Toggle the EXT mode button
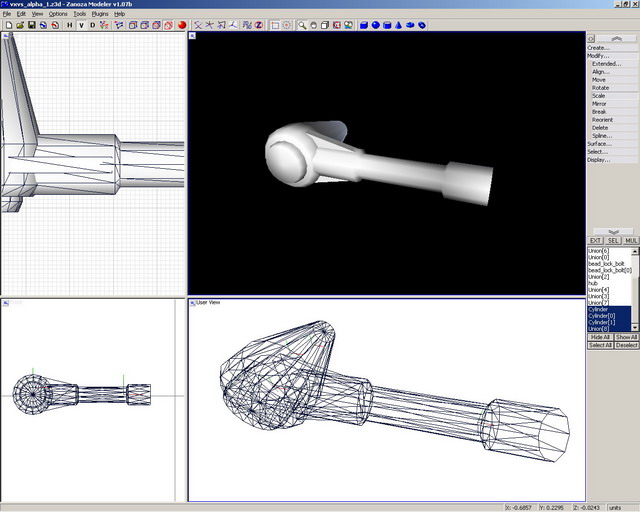 [595, 240]
